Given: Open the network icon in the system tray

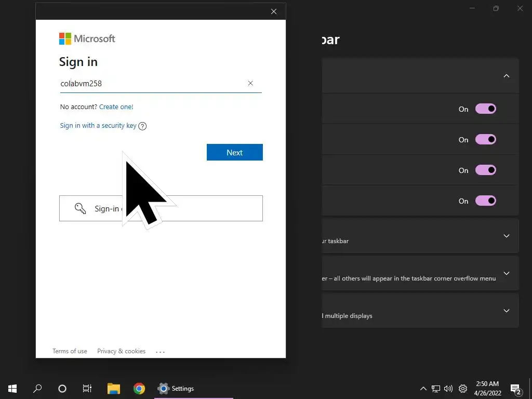Looking at the screenshot, I should [436, 389].
